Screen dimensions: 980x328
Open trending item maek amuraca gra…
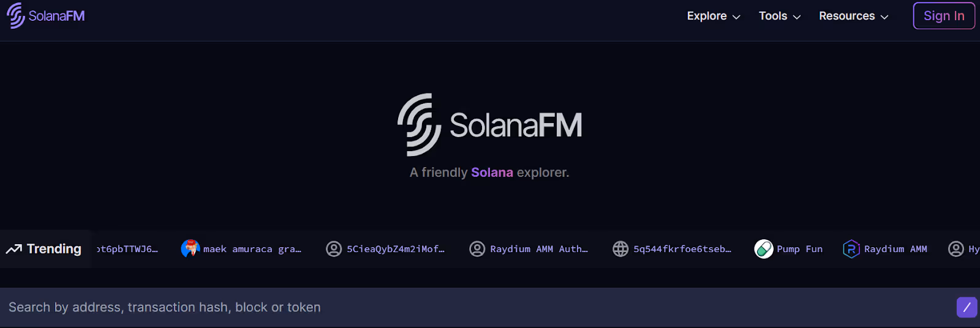point(252,249)
